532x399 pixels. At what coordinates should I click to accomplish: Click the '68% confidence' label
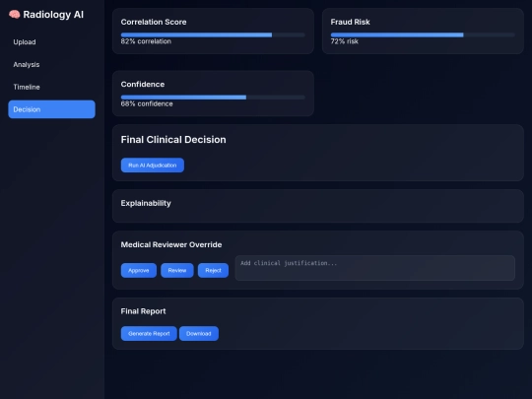[x=147, y=103]
